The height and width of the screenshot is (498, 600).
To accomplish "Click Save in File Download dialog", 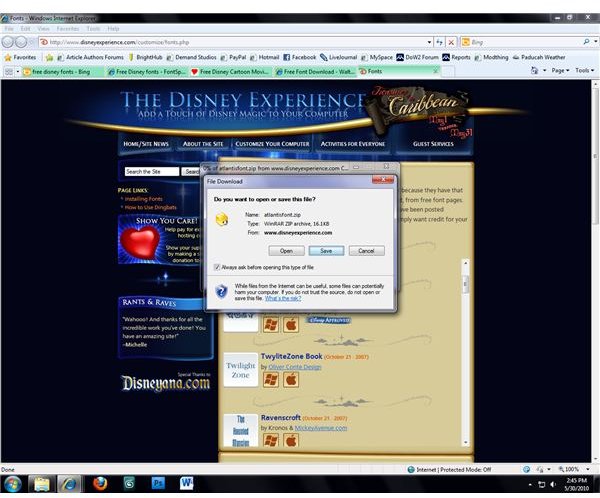I will 326,251.
